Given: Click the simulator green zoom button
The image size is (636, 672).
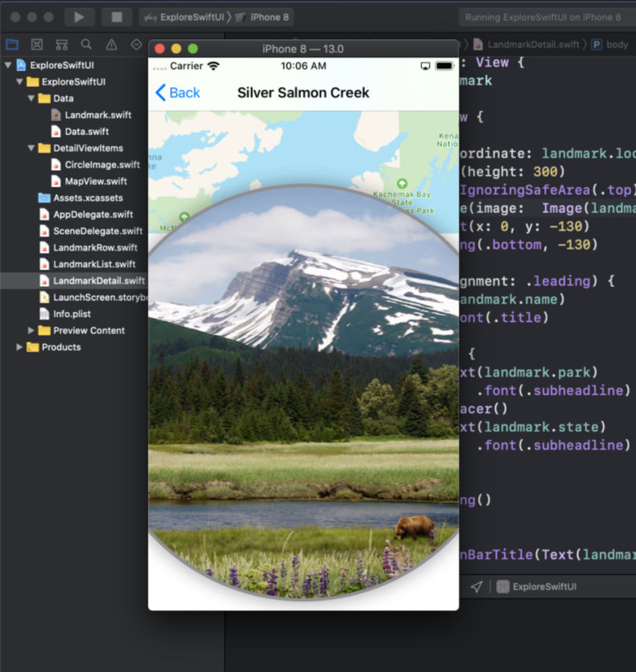Looking at the screenshot, I should (x=193, y=49).
